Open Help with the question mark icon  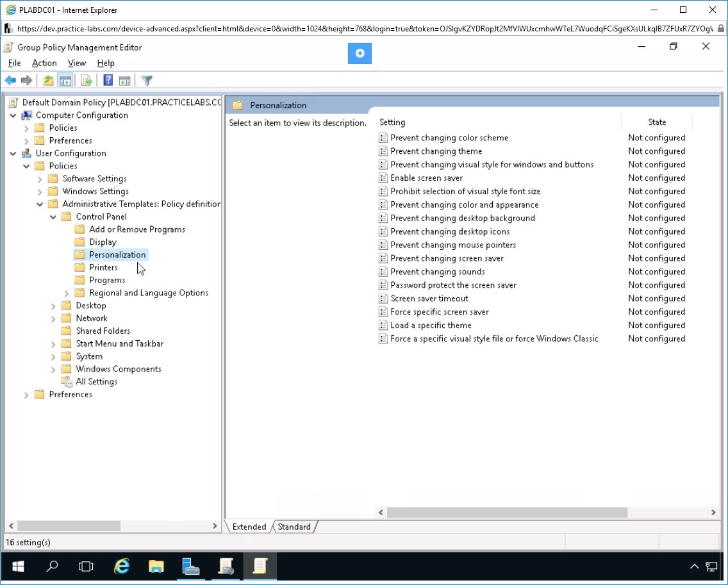point(108,80)
